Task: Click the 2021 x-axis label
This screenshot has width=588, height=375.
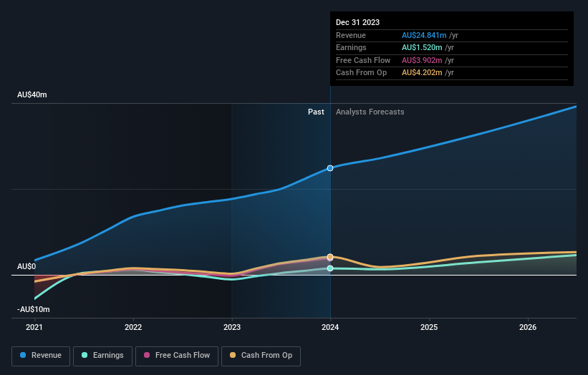Action: click(34, 328)
